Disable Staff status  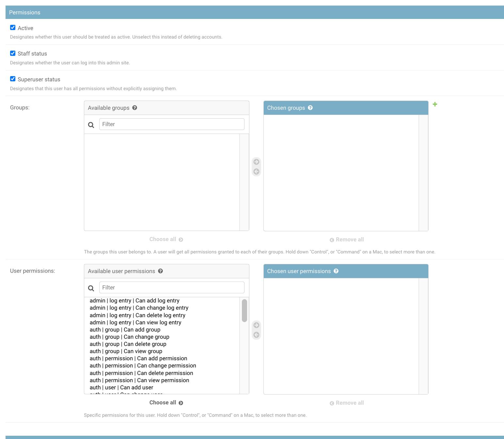pyautogui.click(x=13, y=53)
